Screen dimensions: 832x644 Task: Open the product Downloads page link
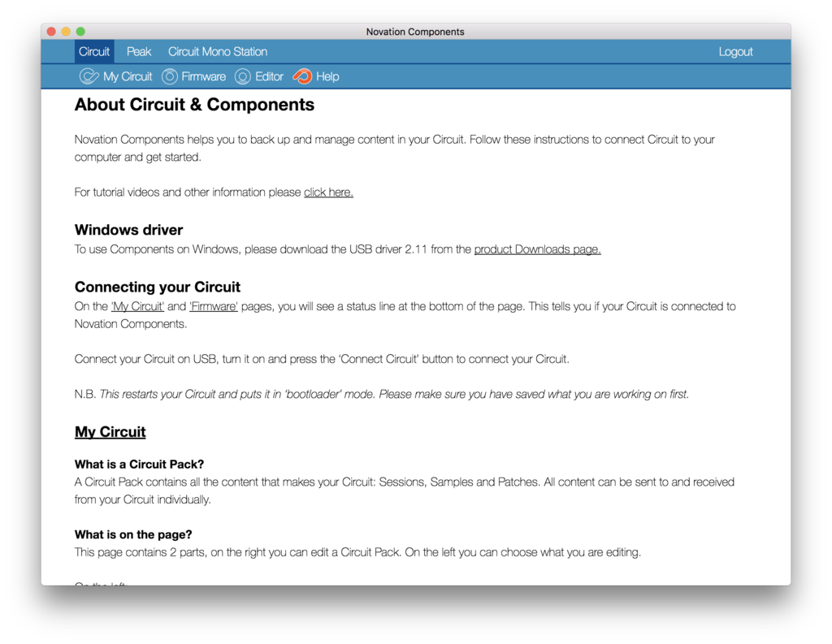coord(538,249)
